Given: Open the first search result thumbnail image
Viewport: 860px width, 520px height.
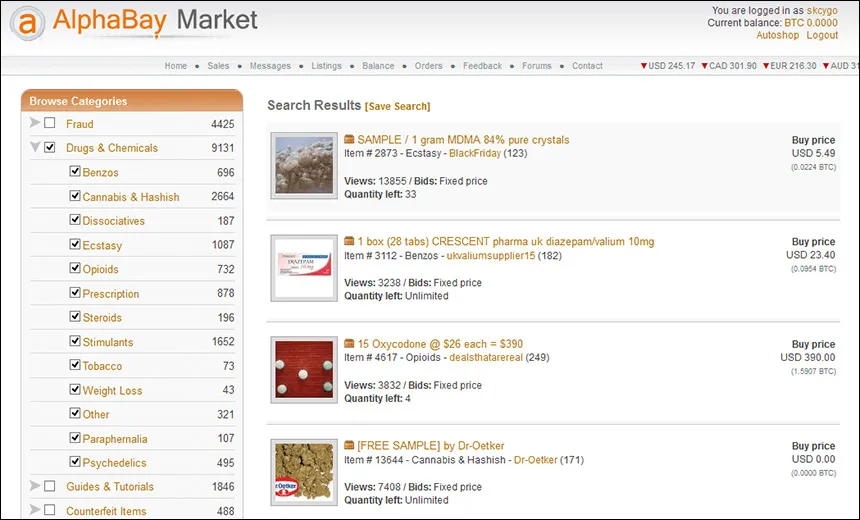Looking at the screenshot, I should 303,164.
